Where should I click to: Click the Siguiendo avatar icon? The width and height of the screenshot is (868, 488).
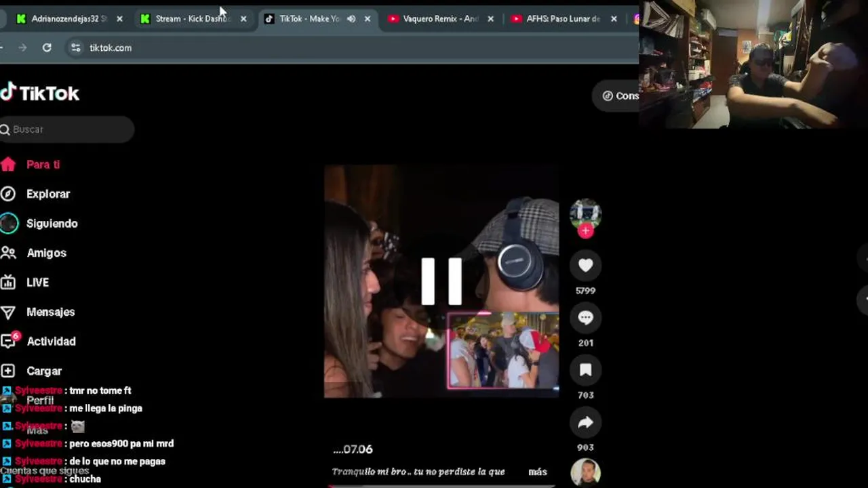9,223
